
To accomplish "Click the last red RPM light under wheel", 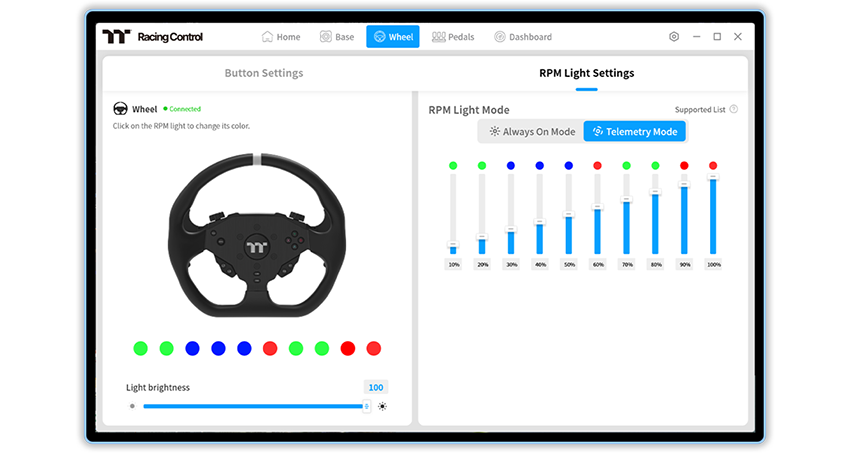I will (374, 348).
